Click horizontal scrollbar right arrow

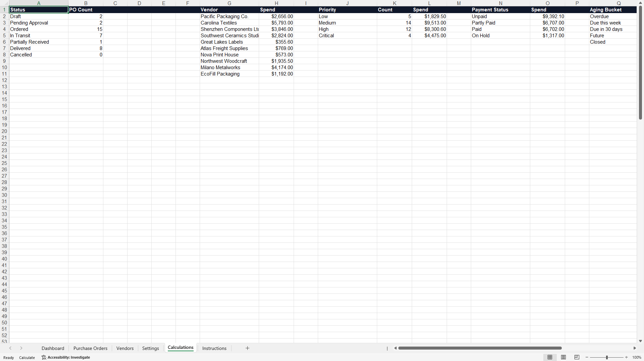635,348
